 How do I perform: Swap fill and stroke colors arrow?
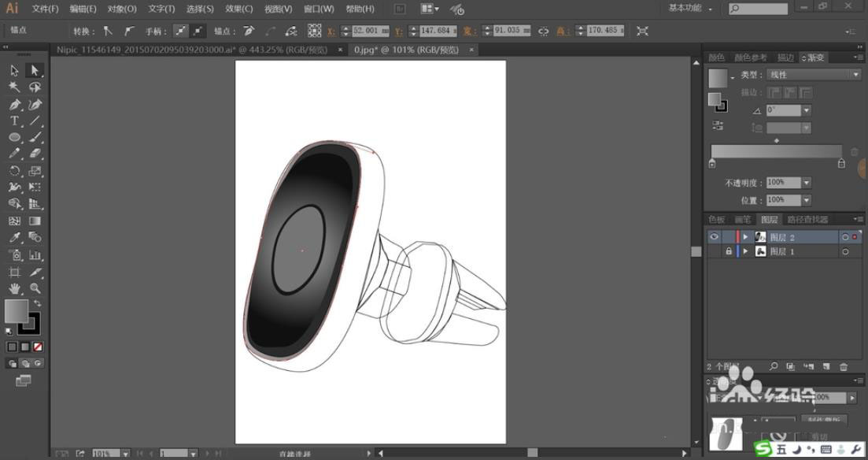[x=37, y=303]
